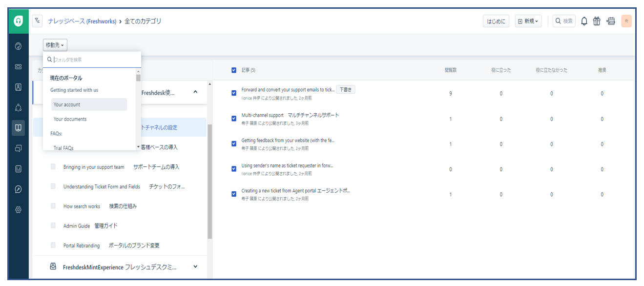The height and width of the screenshot is (286, 644).
Task: Check the Bringing in your support team folder
Action: tap(53, 167)
